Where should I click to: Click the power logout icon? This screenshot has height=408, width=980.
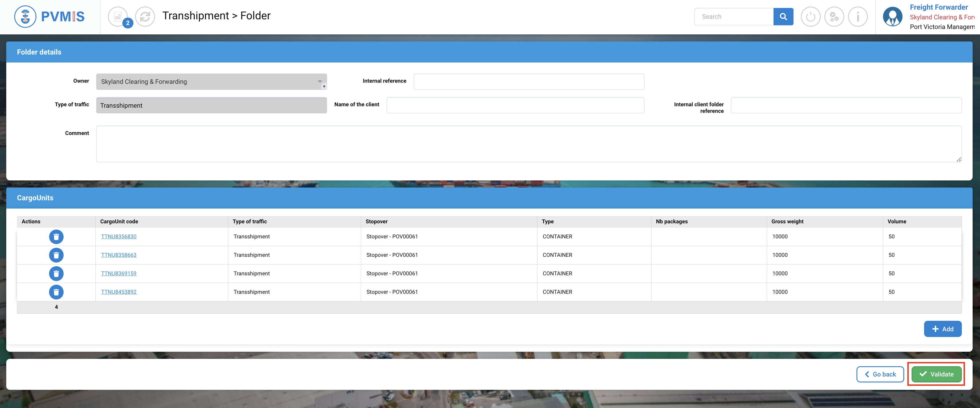tap(810, 16)
